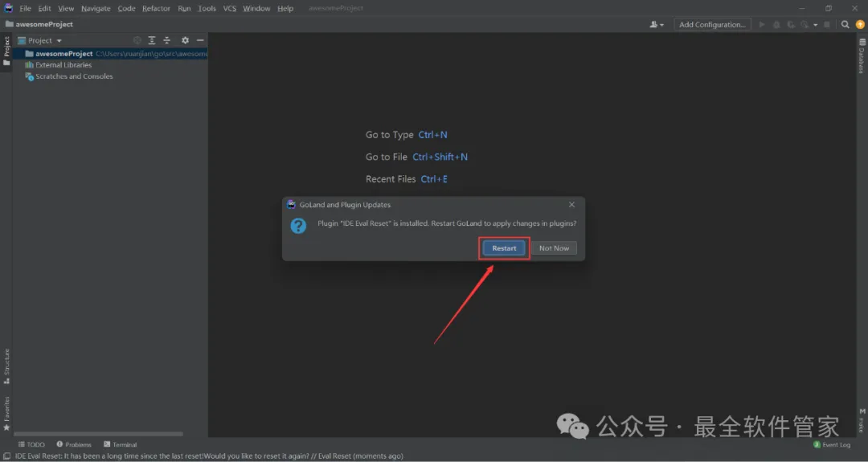Click awesomeProject breadcrumb in navigation bar
868x462 pixels.
pos(39,24)
